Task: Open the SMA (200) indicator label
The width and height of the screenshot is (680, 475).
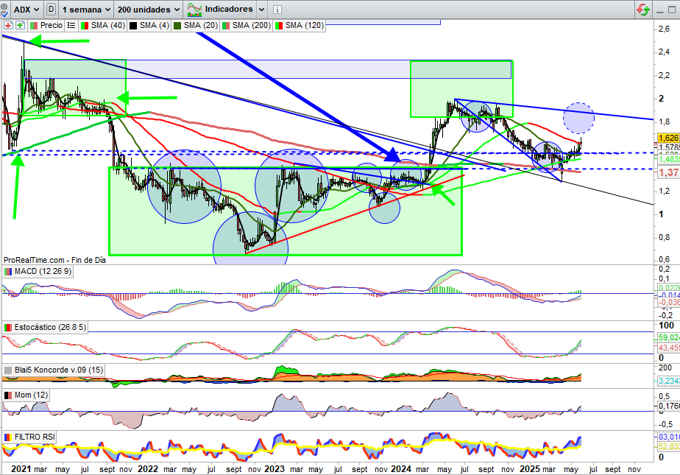Action: point(252,26)
